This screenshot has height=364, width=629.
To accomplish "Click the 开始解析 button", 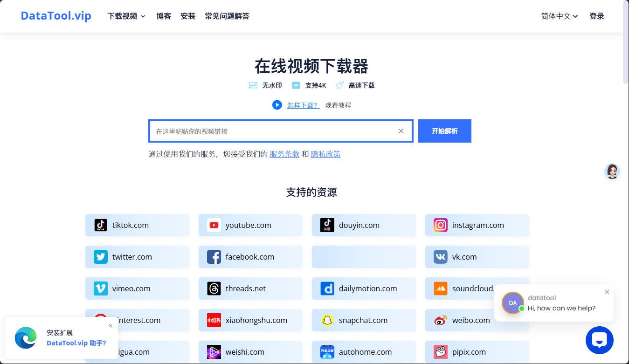I will [445, 131].
